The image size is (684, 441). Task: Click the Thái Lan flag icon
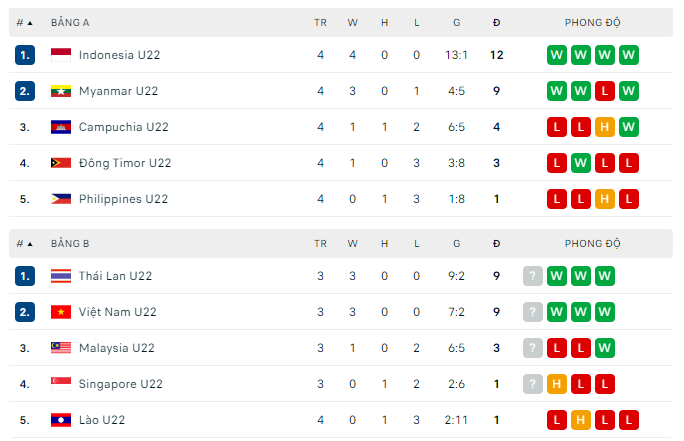tap(61, 276)
